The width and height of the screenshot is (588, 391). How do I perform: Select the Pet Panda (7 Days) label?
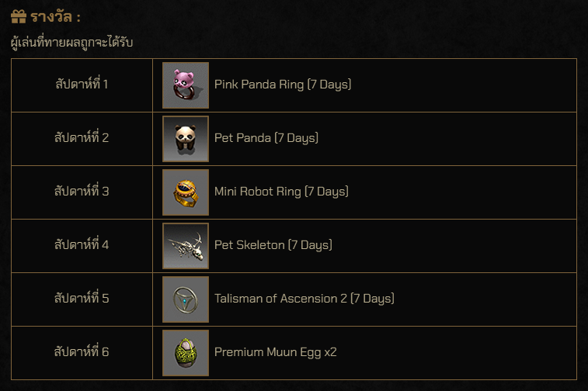[x=266, y=138]
